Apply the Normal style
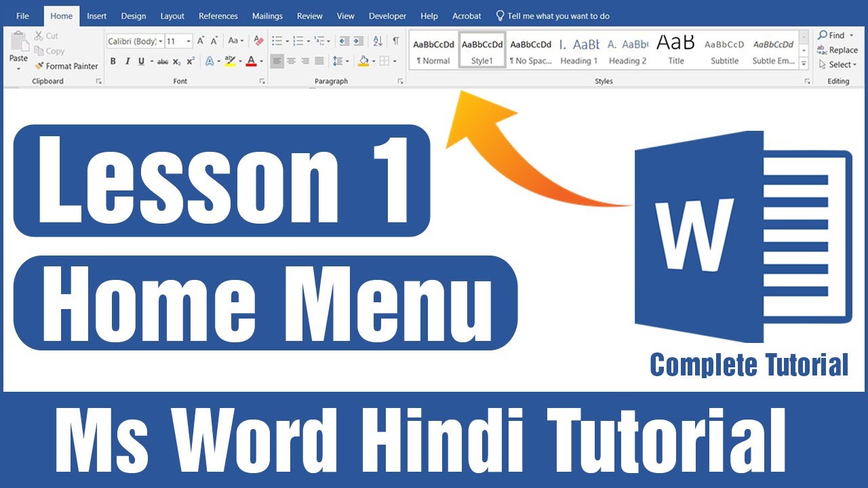The width and height of the screenshot is (868, 488). (434, 50)
